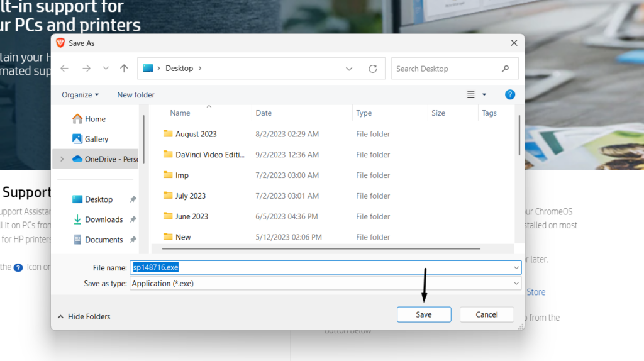
Task: Collapse with Hide Folders
Action: tap(84, 316)
